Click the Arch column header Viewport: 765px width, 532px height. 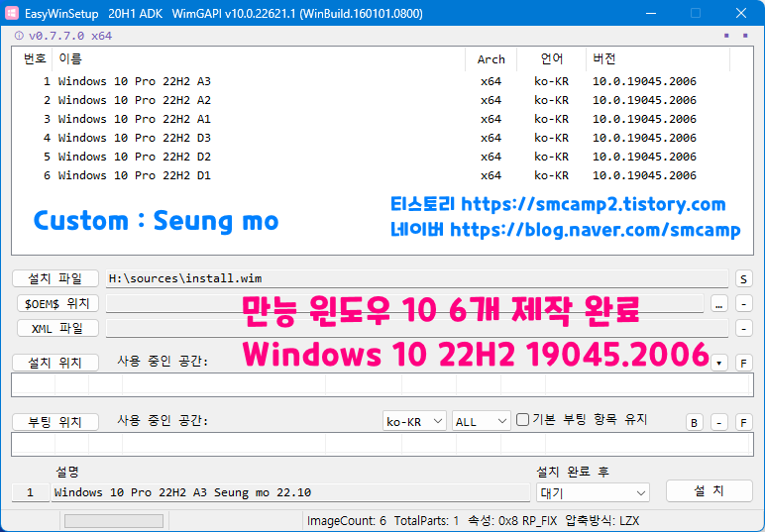(491, 59)
